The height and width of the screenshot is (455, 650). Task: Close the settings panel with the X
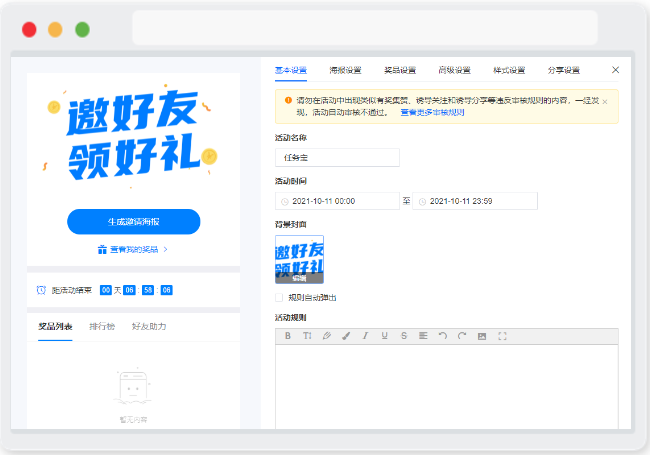click(x=616, y=70)
